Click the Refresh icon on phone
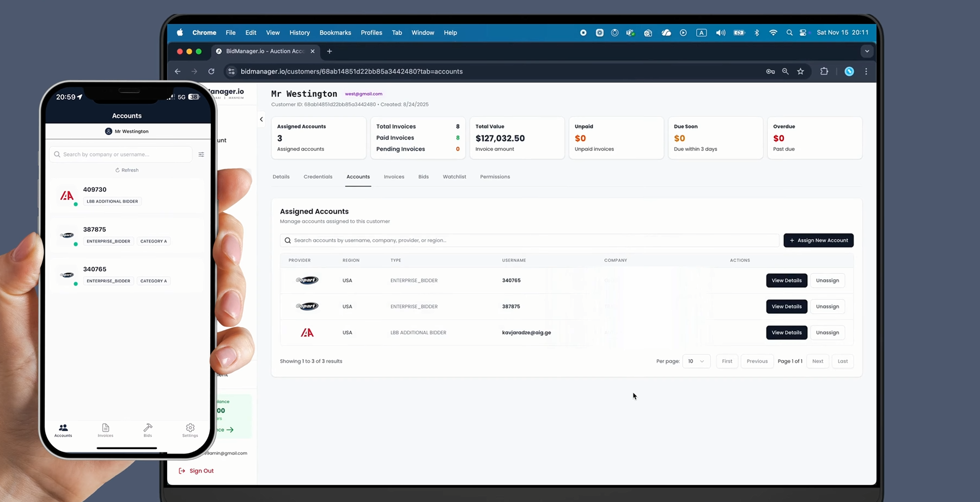Image resolution: width=980 pixels, height=502 pixels. point(117,170)
